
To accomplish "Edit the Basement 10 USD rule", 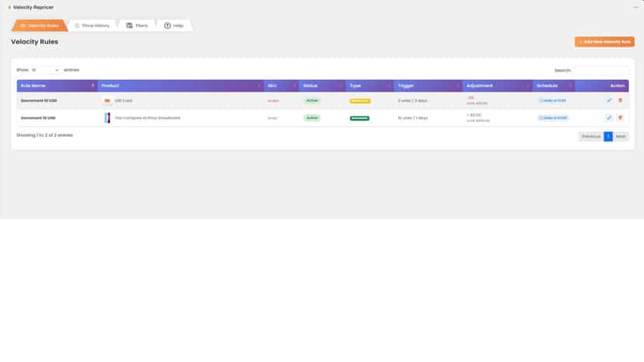I will tap(609, 100).
